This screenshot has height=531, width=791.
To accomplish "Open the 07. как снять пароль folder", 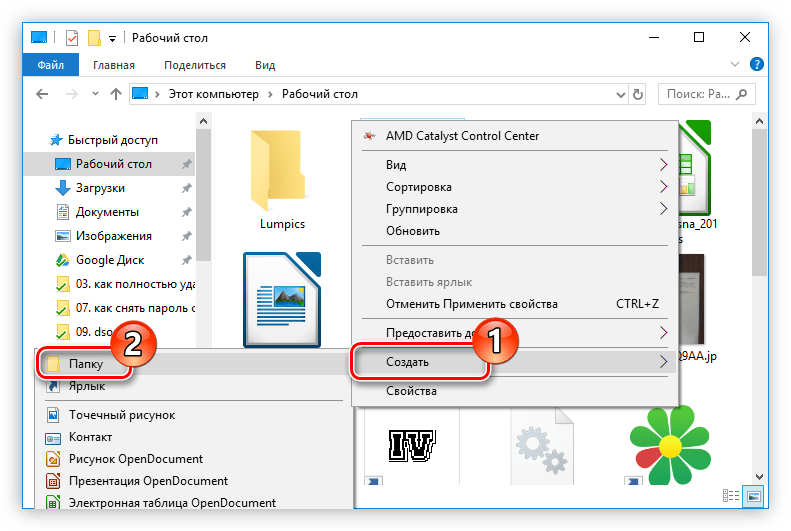I will [125, 308].
